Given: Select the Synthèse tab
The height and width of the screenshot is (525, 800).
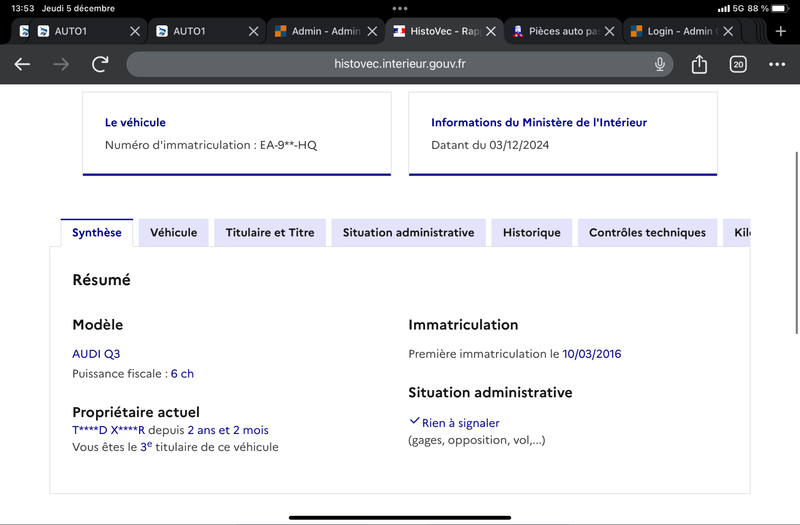Looking at the screenshot, I should (97, 233).
